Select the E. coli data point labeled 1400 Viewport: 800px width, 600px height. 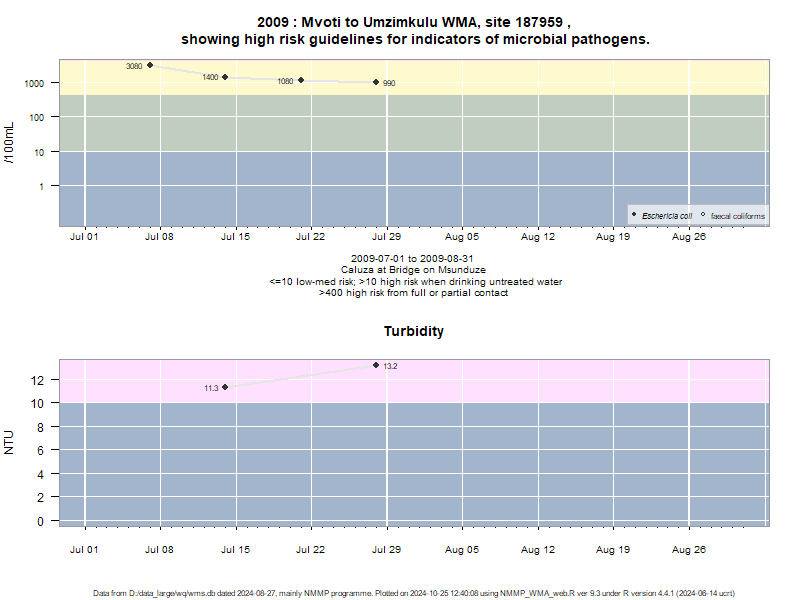click(225, 77)
